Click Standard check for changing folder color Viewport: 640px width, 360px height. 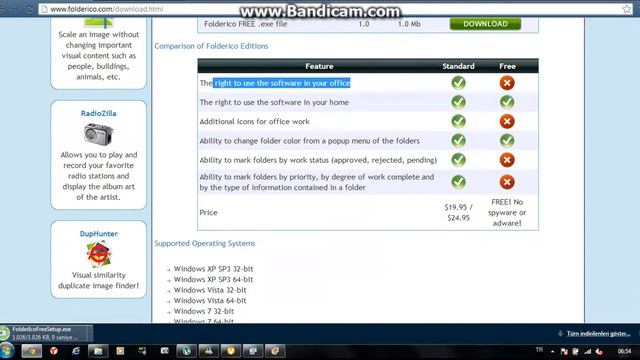(458, 140)
